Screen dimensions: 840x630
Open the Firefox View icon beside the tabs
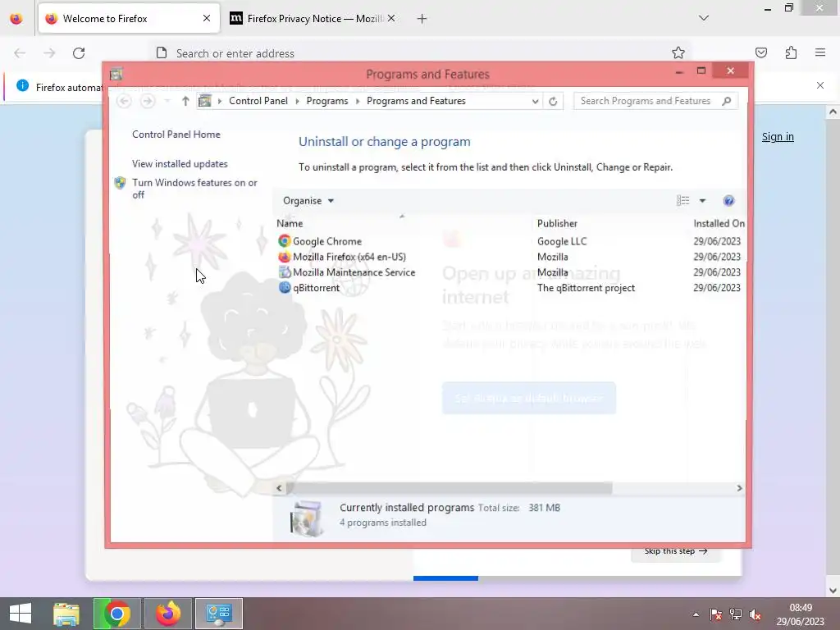pyautogui.click(x=16, y=19)
